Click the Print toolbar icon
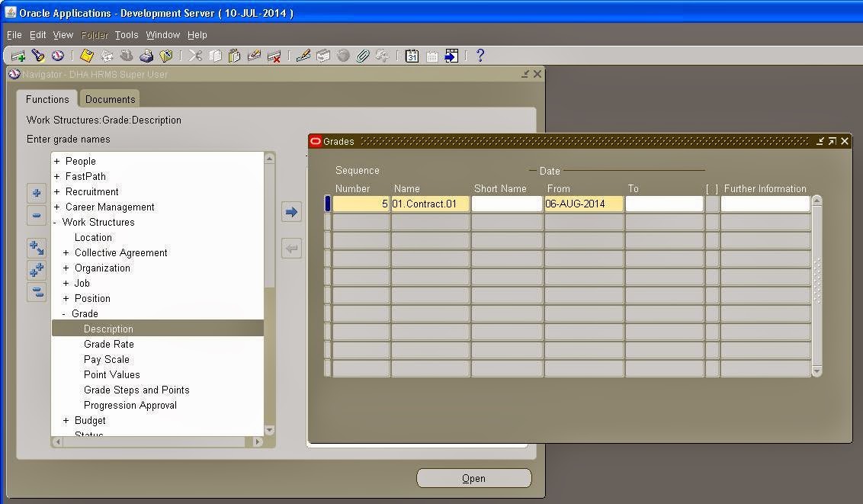Image resolution: width=863 pixels, height=504 pixels. (146, 56)
